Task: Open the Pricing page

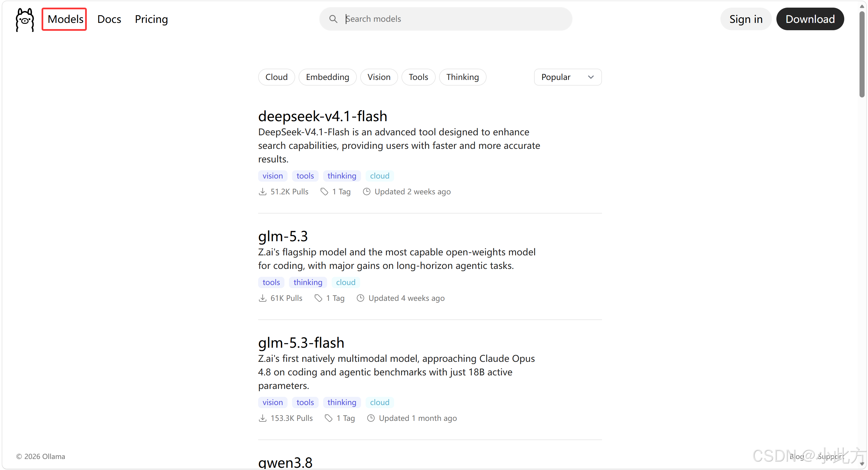Action: (151, 19)
